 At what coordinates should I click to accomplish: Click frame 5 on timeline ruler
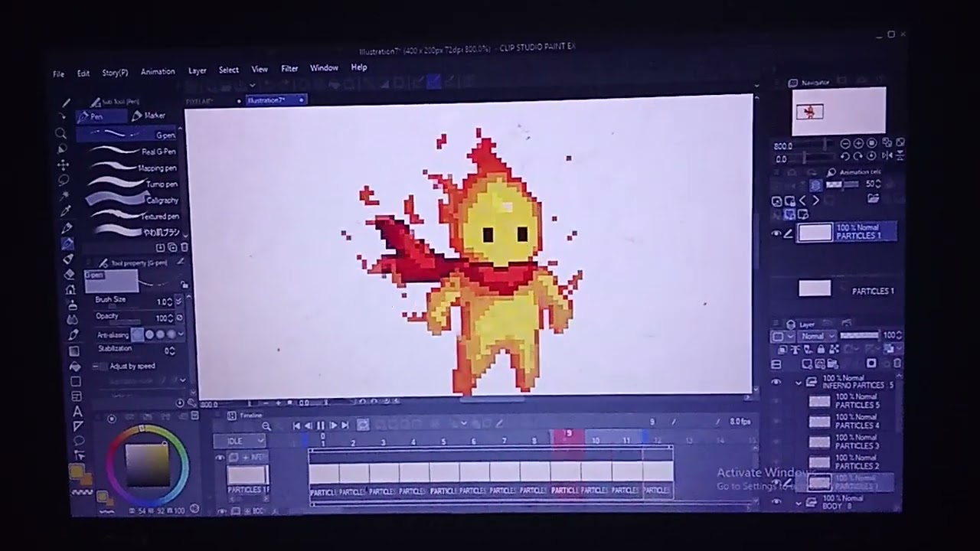[x=443, y=442]
